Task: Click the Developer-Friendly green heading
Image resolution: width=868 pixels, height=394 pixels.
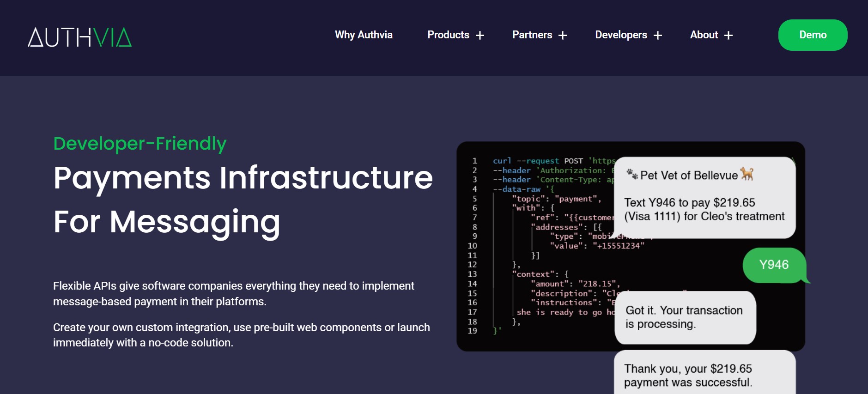Action: 140,144
